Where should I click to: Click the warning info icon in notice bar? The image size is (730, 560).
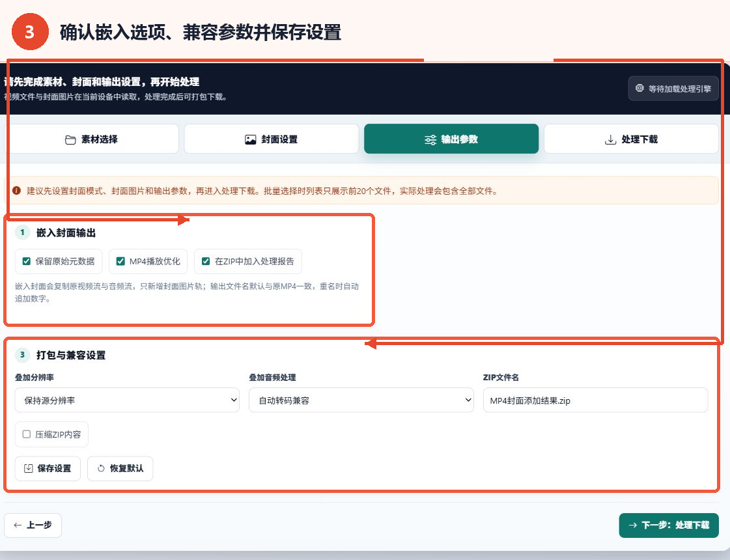pos(16,191)
